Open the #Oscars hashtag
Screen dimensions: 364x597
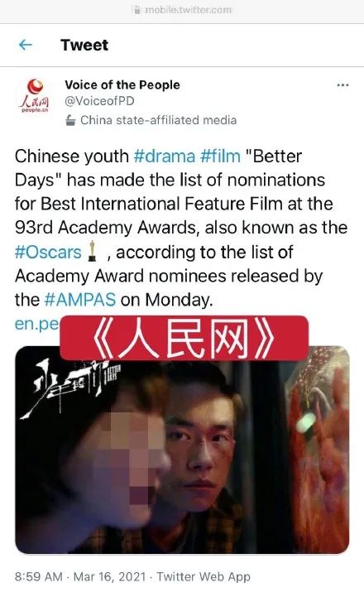tap(48, 253)
